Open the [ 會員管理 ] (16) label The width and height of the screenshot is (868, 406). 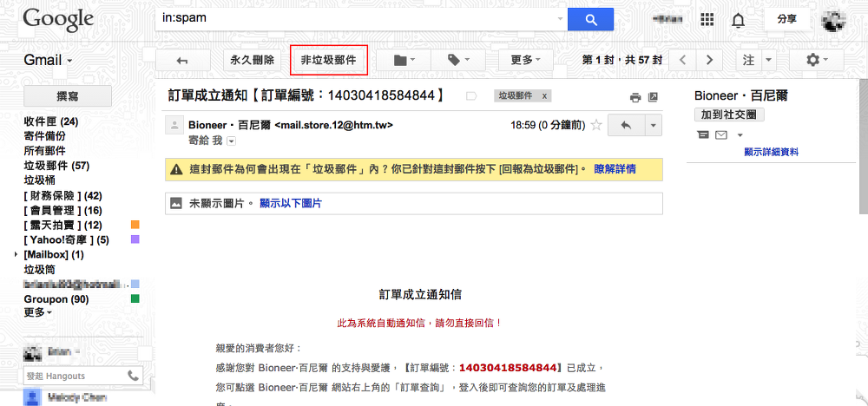tap(63, 210)
